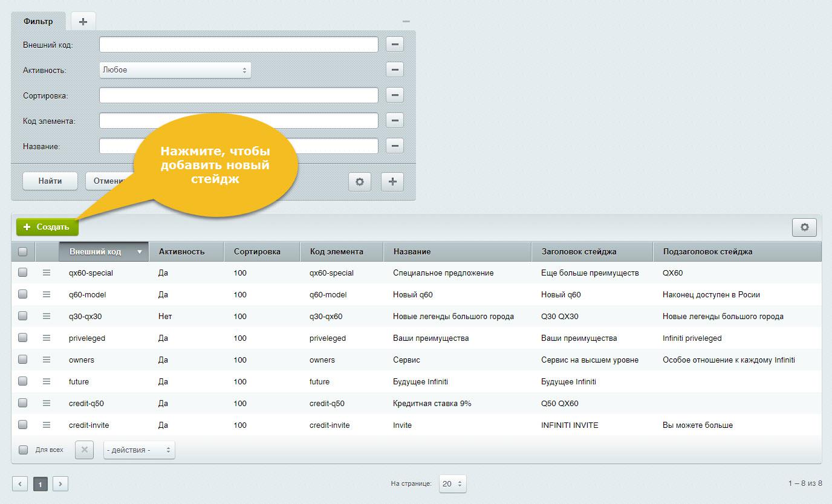Viewport: 832px width, 504px height.
Task: Select page 1 in pagination
Action: pos(41,484)
